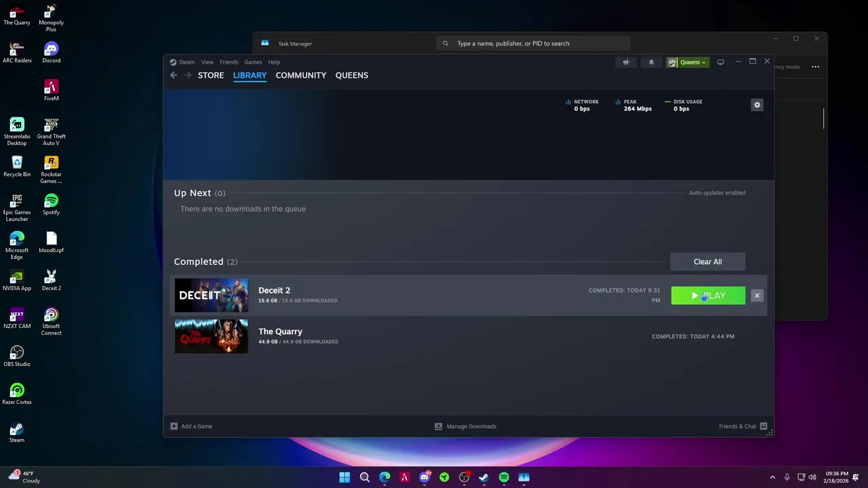Select OBS Studio desktop icon

tap(17, 357)
